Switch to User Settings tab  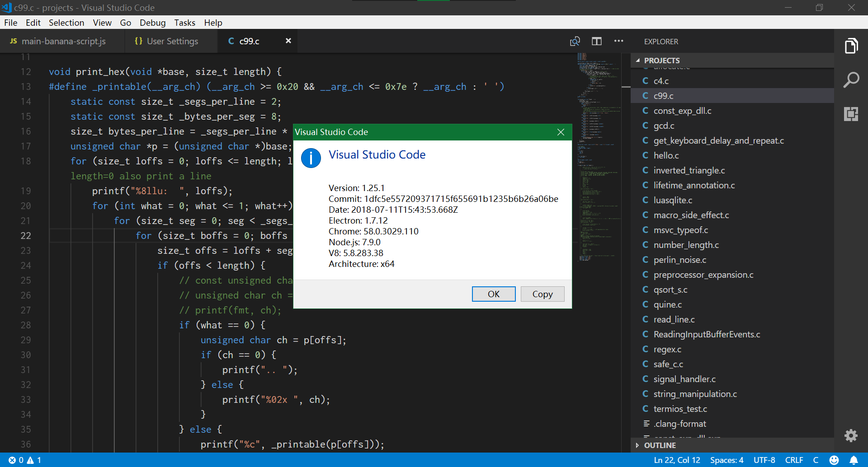[172, 41]
